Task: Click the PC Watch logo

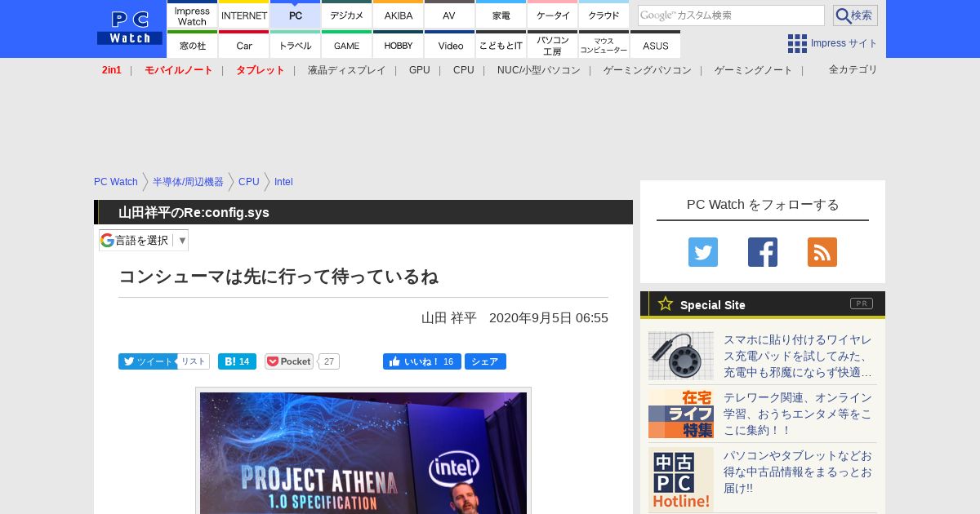Action: tap(130, 29)
